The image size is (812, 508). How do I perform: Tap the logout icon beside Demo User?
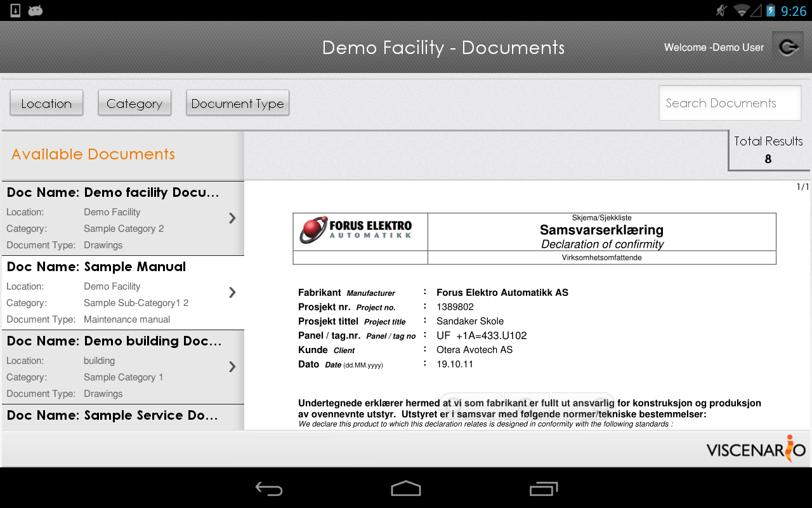pyautogui.click(x=787, y=48)
